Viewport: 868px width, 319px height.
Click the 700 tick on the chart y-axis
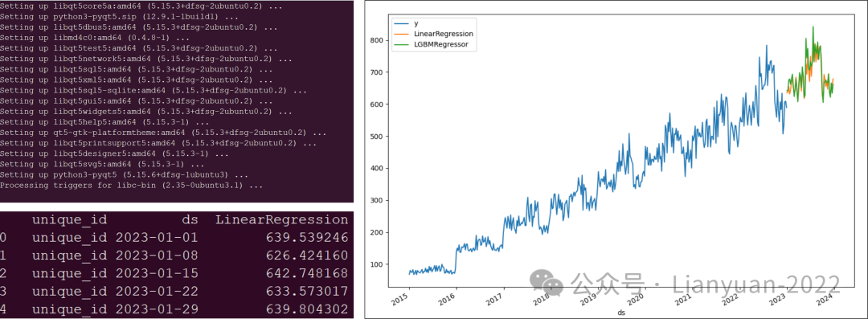(377, 72)
